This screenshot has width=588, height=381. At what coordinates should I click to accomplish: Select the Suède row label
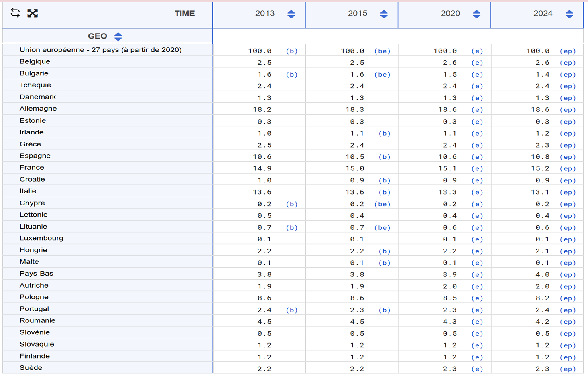(31, 368)
